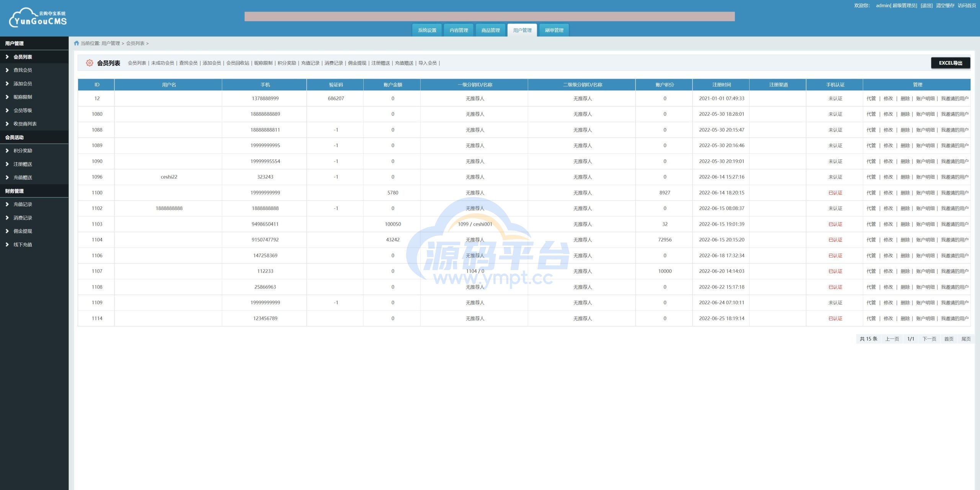Open the 刷单管理 tab
This screenshot has width=980, height=490.
[x=554, y=30]
